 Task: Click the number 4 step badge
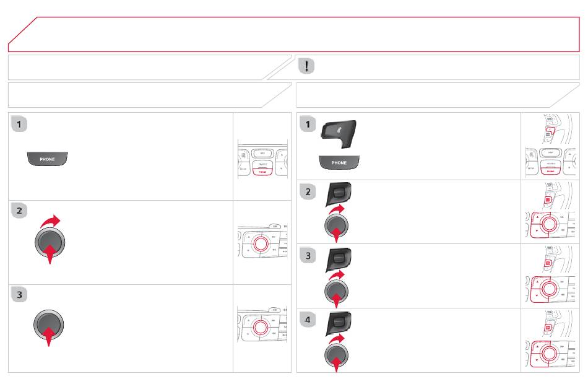[x=308, y=320]
